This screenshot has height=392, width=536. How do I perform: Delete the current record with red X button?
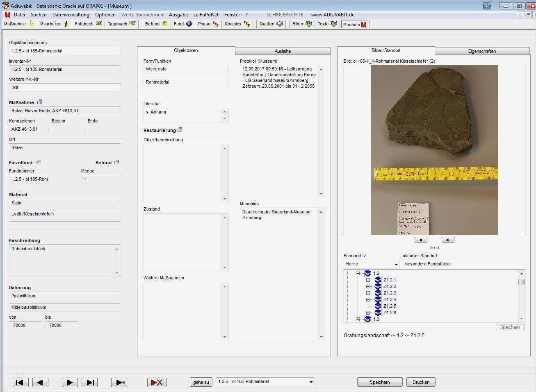click(x=157, y=382)
